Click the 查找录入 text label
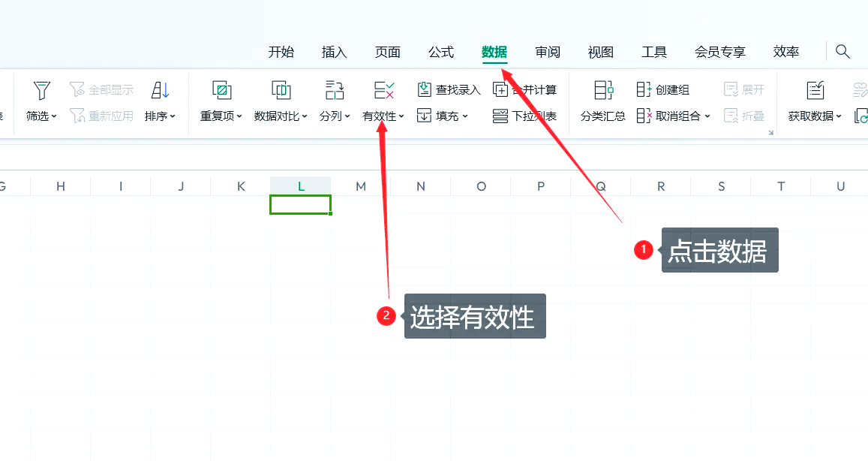The height and width of the screenshot is (461, 868). tap(458, 90)
